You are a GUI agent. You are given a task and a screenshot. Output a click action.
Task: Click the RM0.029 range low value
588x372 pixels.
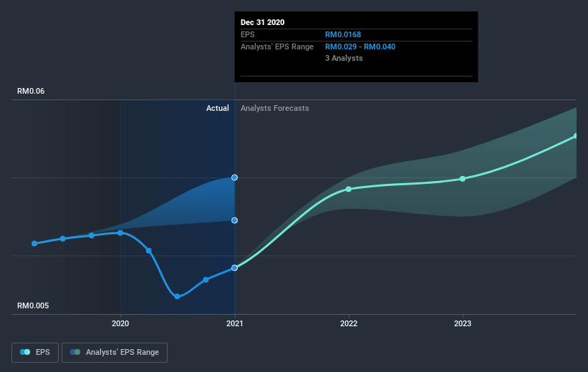pyautogui.click(x=341, y=46)
